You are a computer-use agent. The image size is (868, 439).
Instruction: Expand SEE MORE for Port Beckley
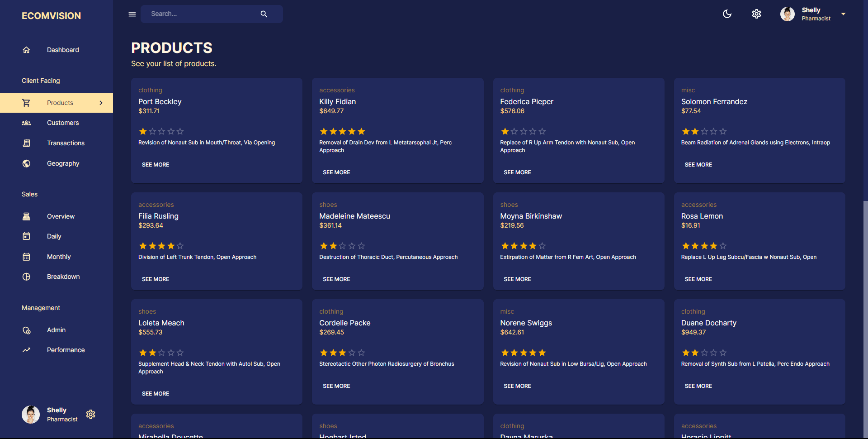tap(156, 165)
